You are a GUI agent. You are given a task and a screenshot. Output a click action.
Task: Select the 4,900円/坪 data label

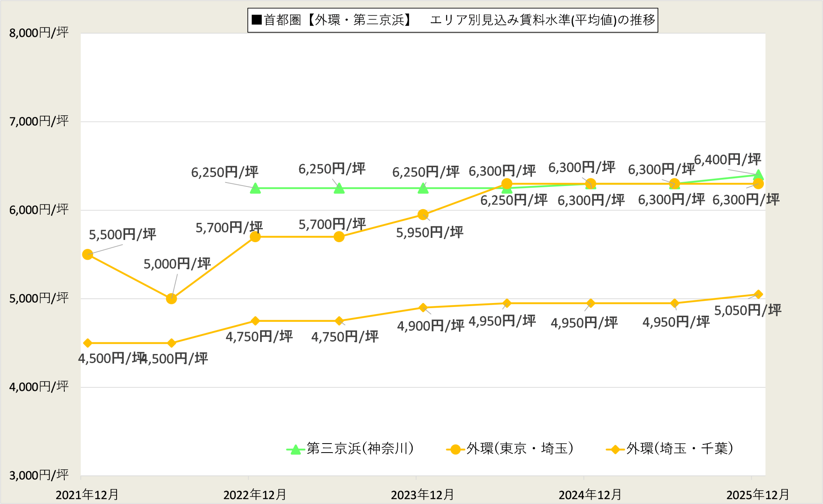[430, 326]
